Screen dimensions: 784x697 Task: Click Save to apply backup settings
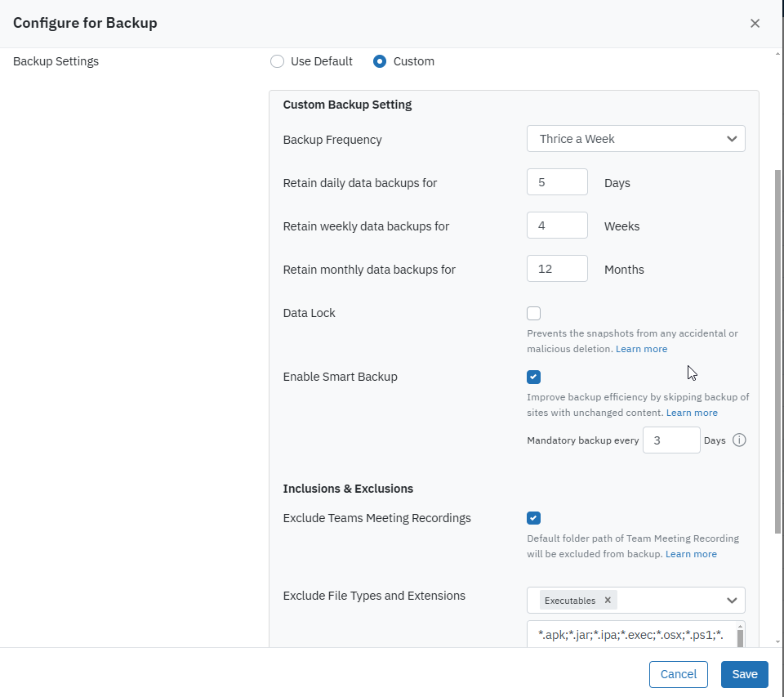tap(744, 674)
